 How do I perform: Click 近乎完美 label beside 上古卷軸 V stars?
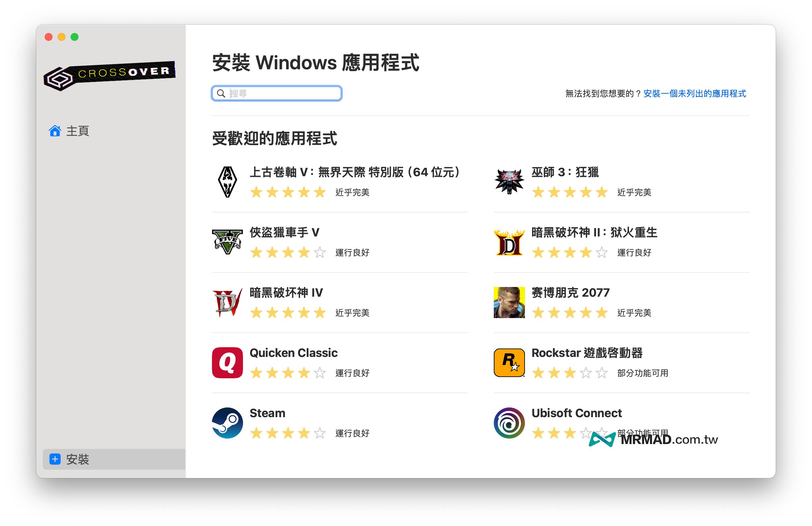click(352, 192)
